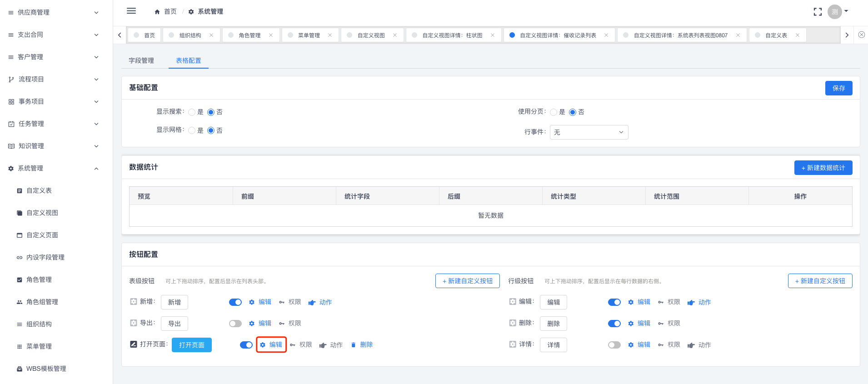Set 使用分页 to 是
868x384 pixels.
point(554,112)
